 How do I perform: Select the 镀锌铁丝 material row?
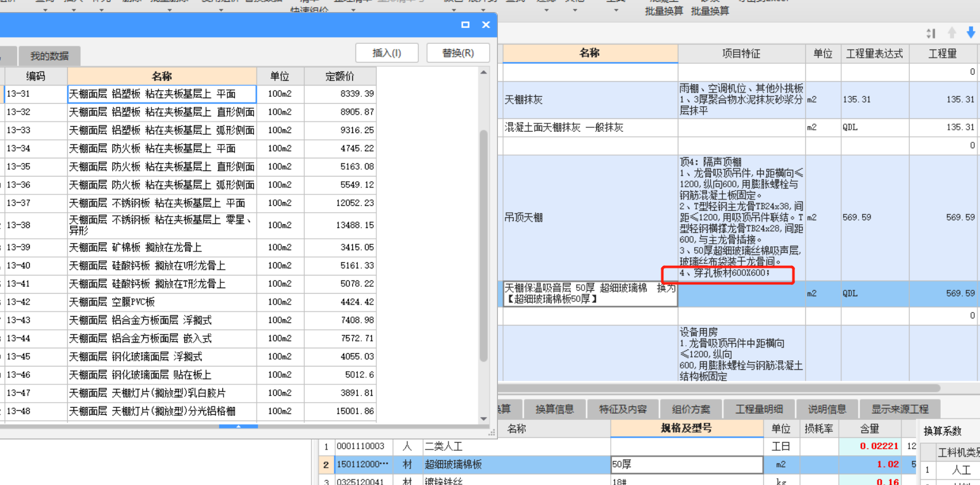(x=618, y=481)
